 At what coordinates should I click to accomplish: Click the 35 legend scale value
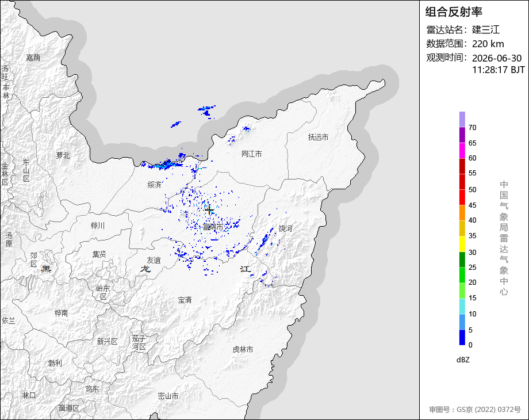click(472, 236)
